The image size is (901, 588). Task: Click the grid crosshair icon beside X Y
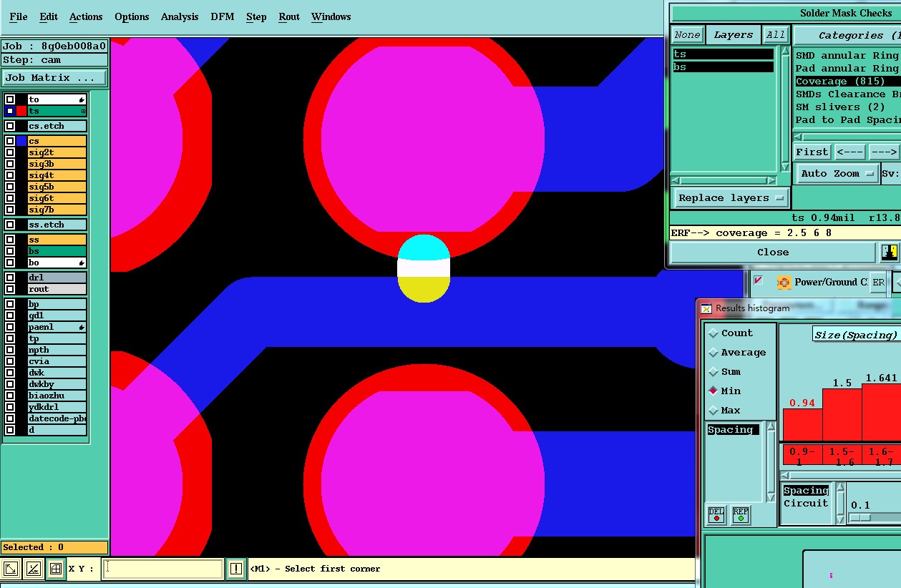point(55,569)
